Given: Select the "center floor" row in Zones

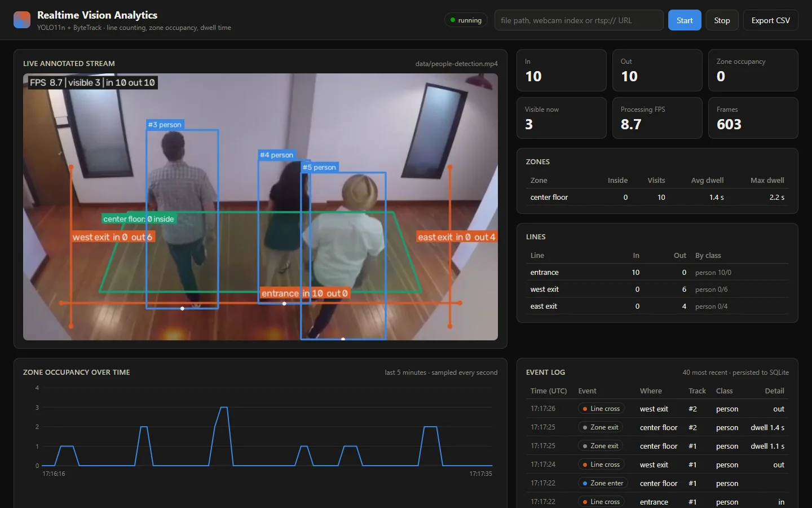Looking at the screenshot, I should pos(657,197).
